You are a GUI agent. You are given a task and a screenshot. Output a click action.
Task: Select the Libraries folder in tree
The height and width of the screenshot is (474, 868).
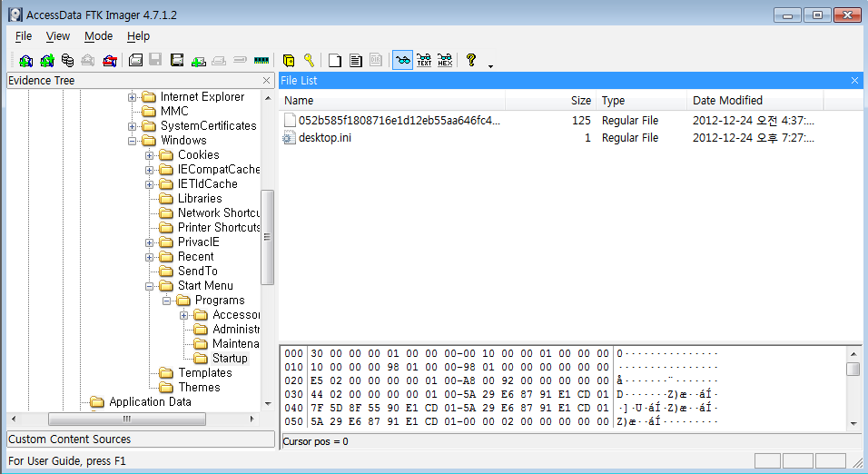point(200,198)
